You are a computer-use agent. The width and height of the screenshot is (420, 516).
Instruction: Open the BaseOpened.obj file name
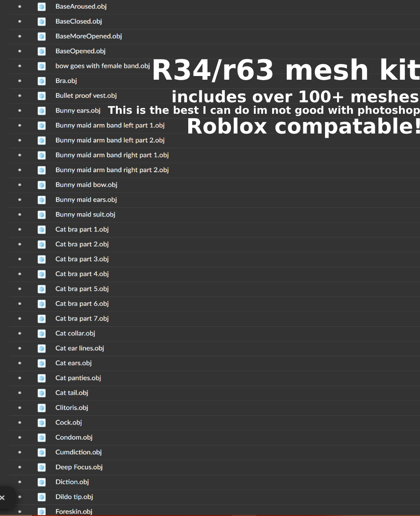tap(81, 51)
